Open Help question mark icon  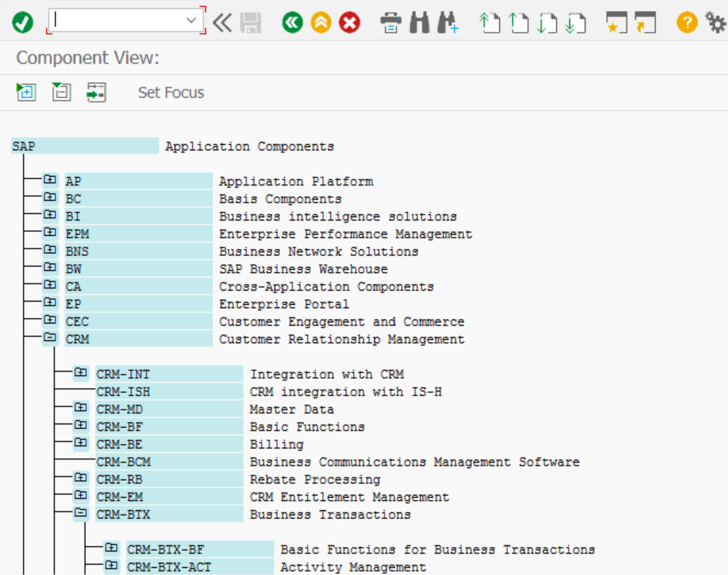click(x=686, y=22)
